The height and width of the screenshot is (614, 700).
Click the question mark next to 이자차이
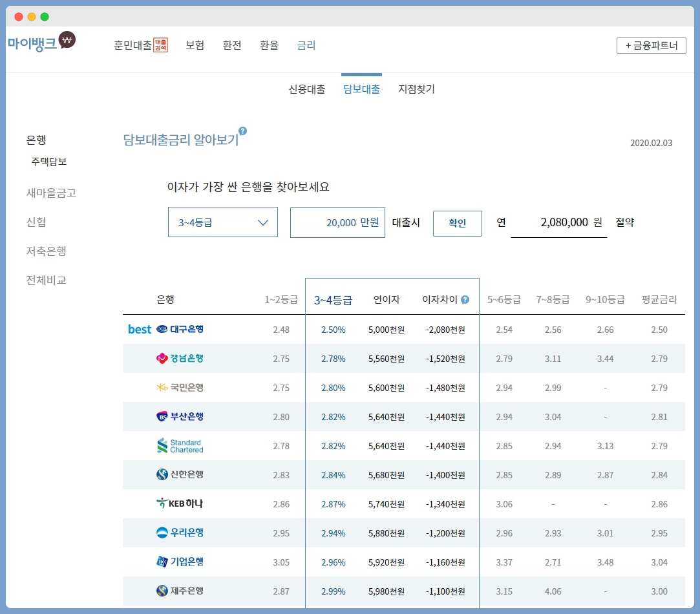465,300
